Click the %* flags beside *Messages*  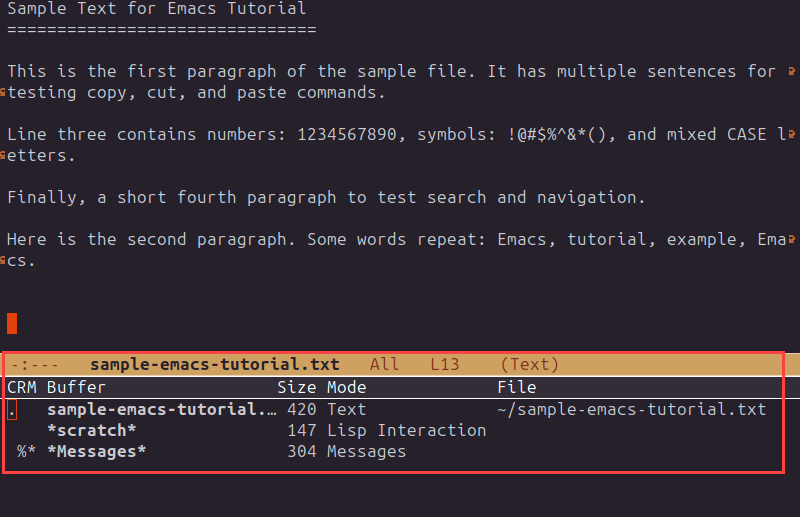(x=26, y=452)
